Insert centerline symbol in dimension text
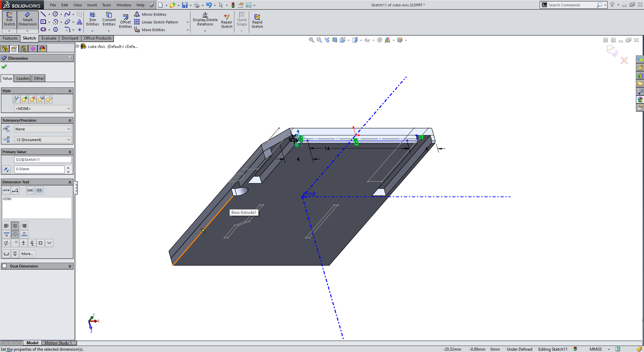The width and height of the screenshot is (644, 352). click(32, 243)
